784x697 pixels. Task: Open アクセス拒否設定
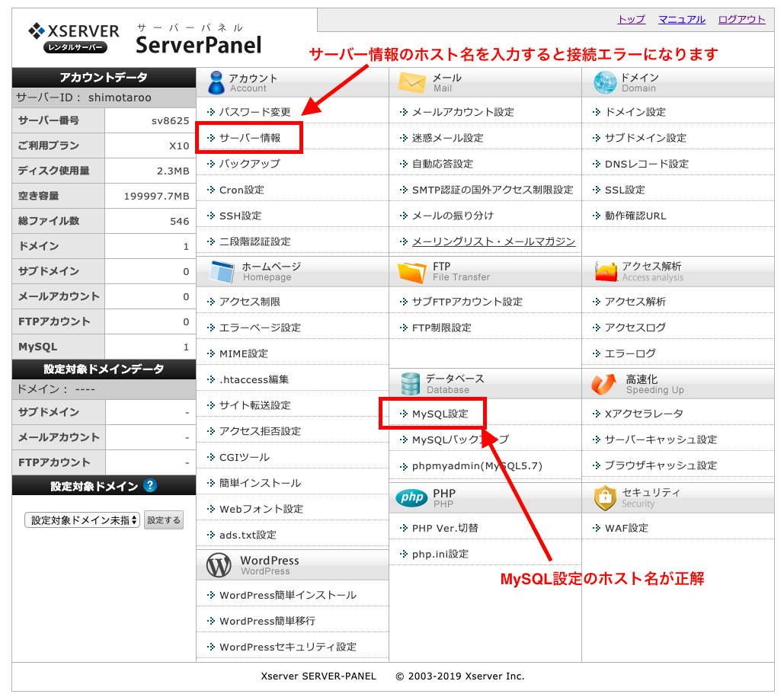[260, 431]
